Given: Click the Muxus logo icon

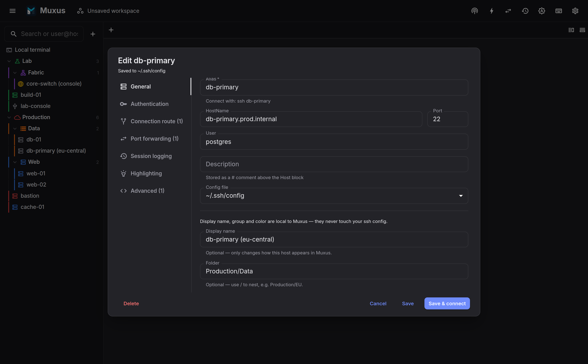Looking at the screenshot, I should pos(31,11).
